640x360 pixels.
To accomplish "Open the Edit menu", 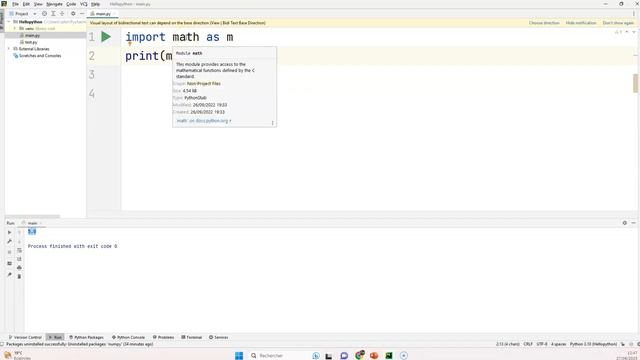I will click(26, 4).
